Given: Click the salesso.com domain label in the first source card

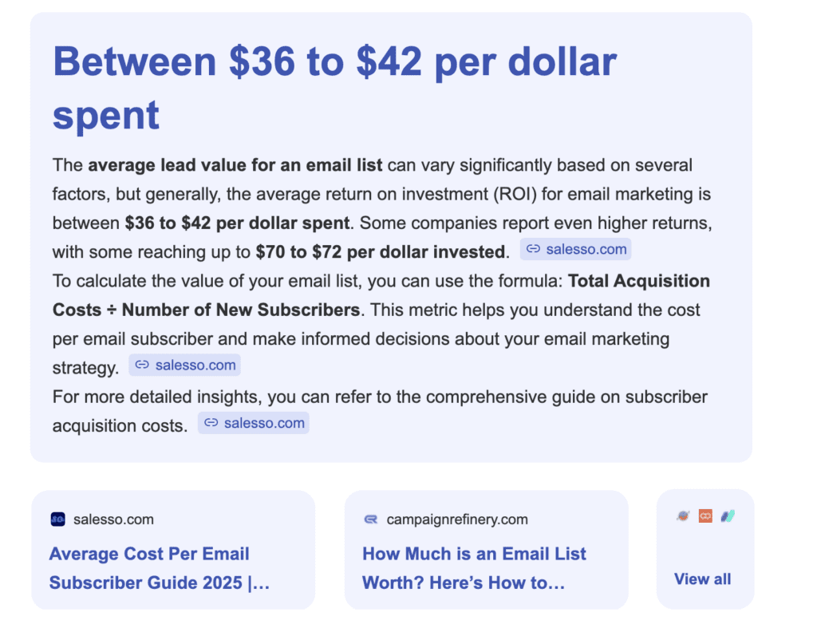Looking at the screenshot, I should [113, 520].
